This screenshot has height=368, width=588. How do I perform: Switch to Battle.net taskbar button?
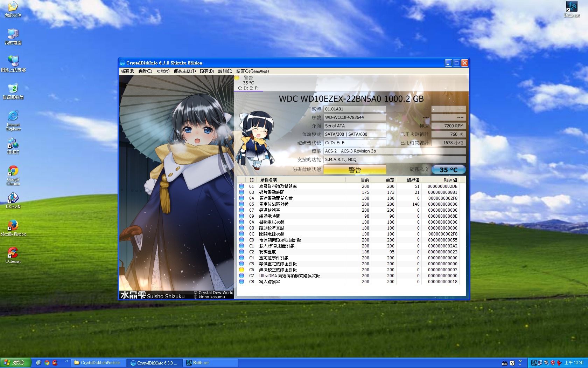[x=211, y=363]
